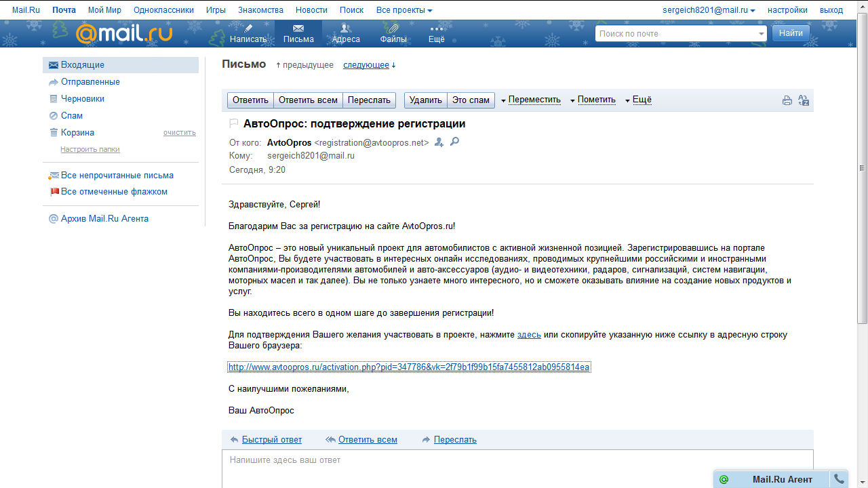This screenshot has height=488, width=868.
Task: Open the Ещё dropdown in message toolbar
Action: pyautogui.click(x=638, y=100)
